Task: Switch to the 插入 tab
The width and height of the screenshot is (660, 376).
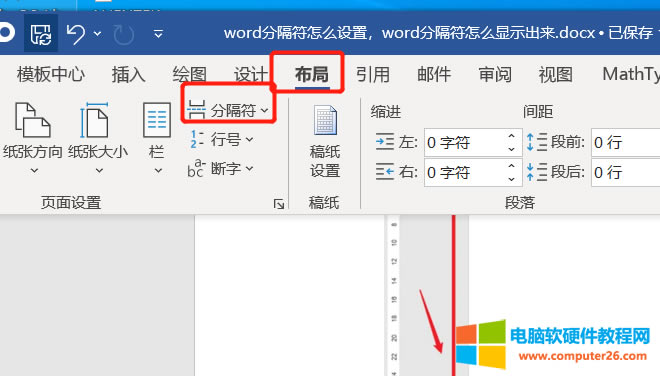Action: [128, 75]
